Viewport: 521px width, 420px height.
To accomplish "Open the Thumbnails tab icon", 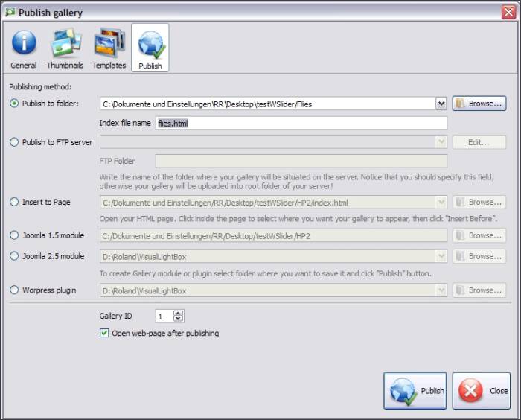I will (65, 43).
